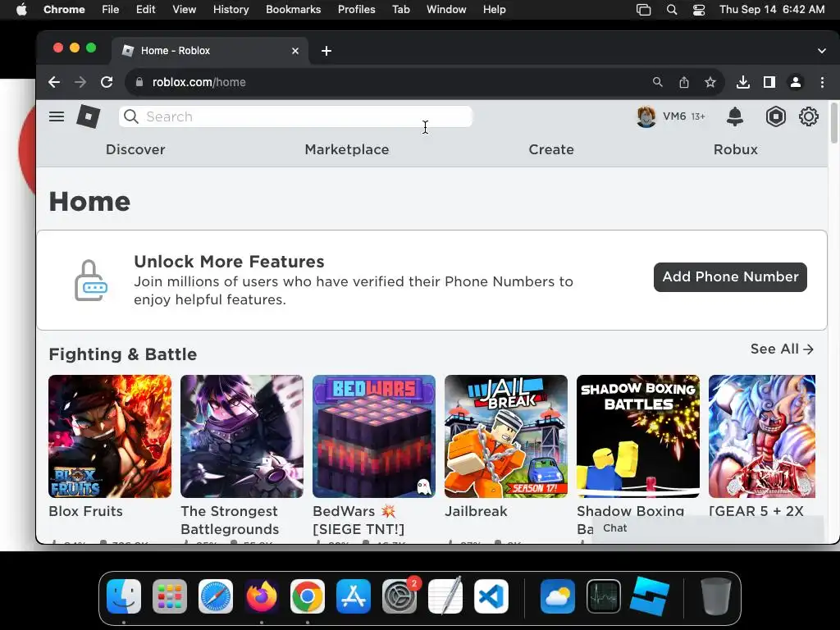This screenshot has height=630, width=840.
Task: Open the Chrome profile icon
Action: tap(796, 82)
